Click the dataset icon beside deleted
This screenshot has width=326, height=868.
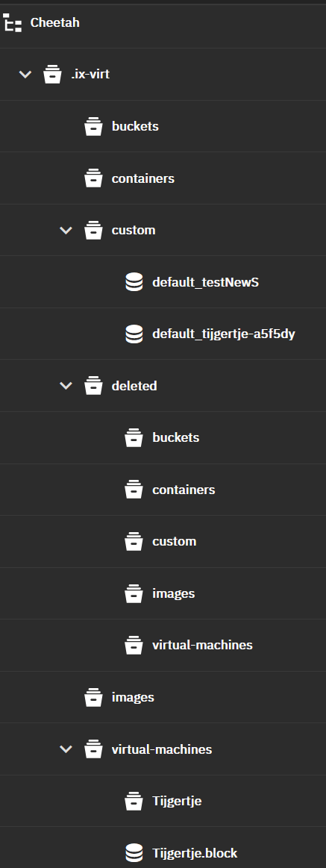coord(93,386)
